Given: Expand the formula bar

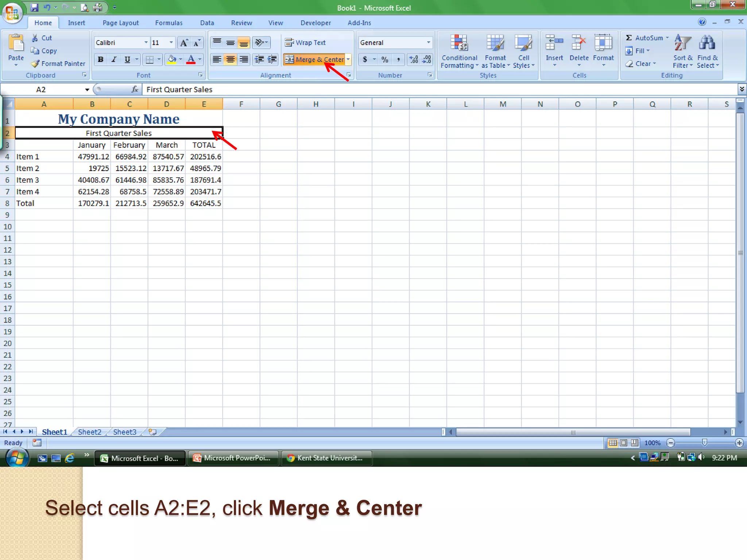Looking at the screenshot, I should click(742, 89).
